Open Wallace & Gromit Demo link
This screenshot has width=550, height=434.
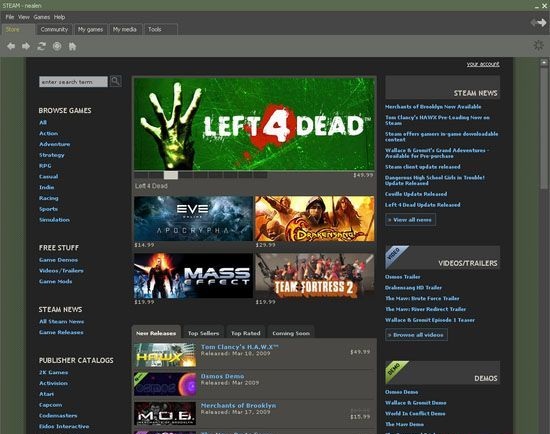416,402
